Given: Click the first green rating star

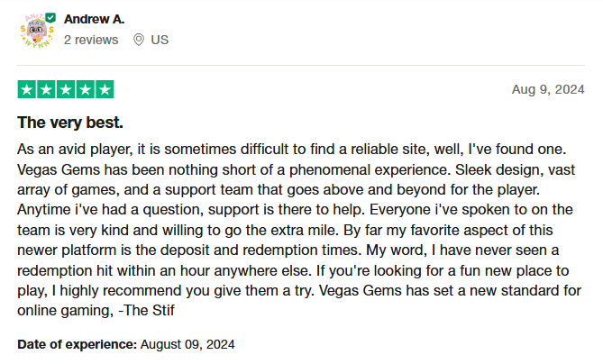Looking at the screenshot, I should pos(26,89).
